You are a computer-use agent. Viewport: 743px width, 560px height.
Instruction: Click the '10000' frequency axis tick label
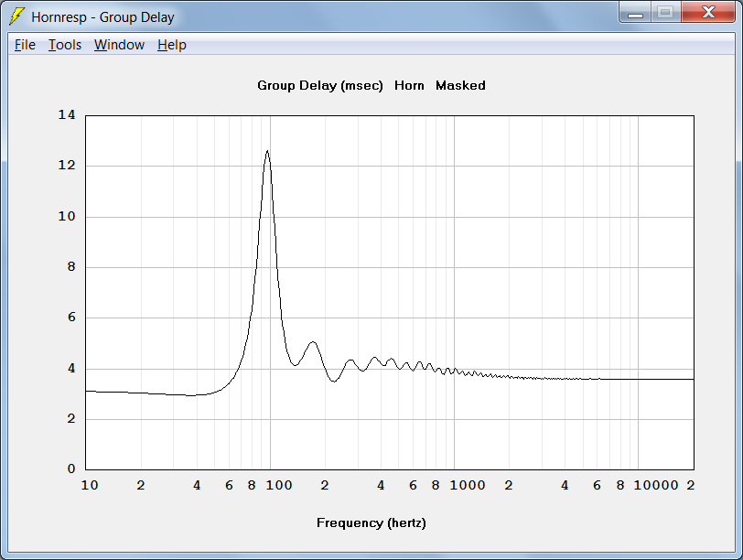[656, 485]
